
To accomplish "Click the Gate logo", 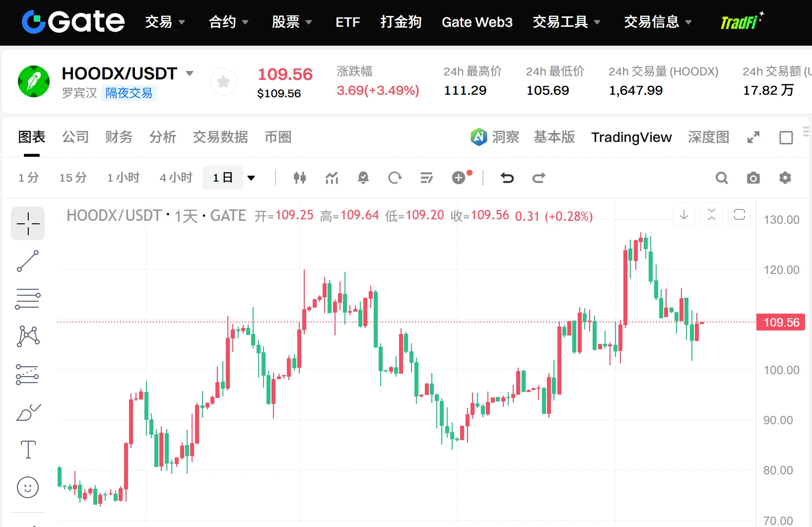I will coord(73,22).
